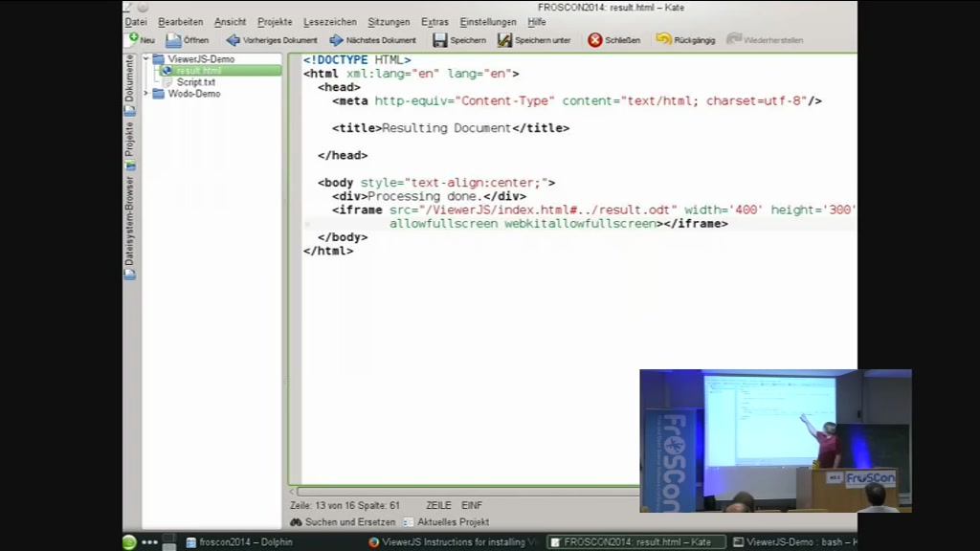Click the closing </html> tag line

pos(328,252)
